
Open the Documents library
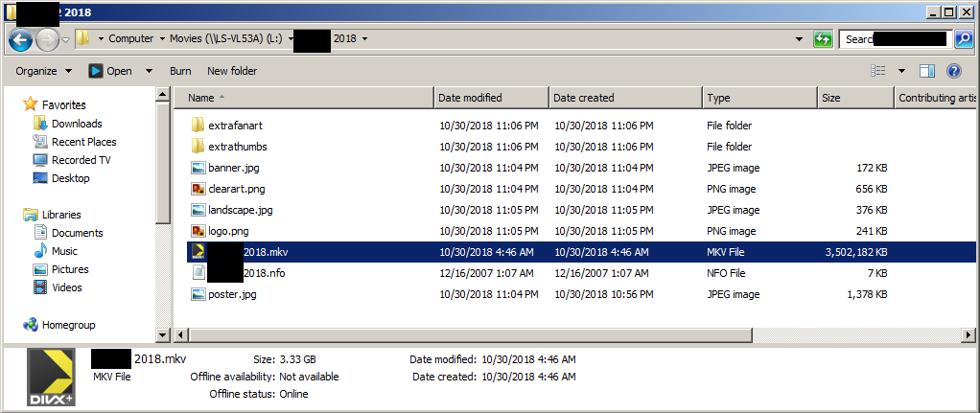(x=77, y=233)
